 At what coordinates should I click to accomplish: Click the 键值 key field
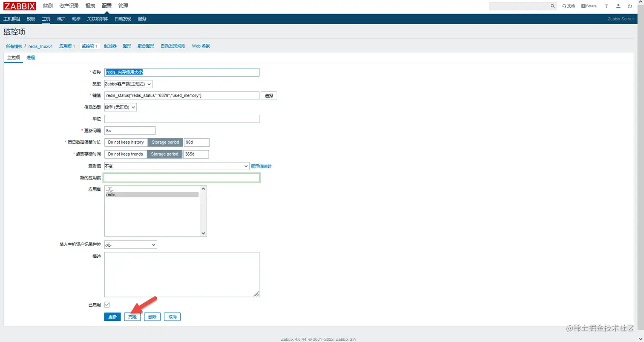(x=182, y=96)
